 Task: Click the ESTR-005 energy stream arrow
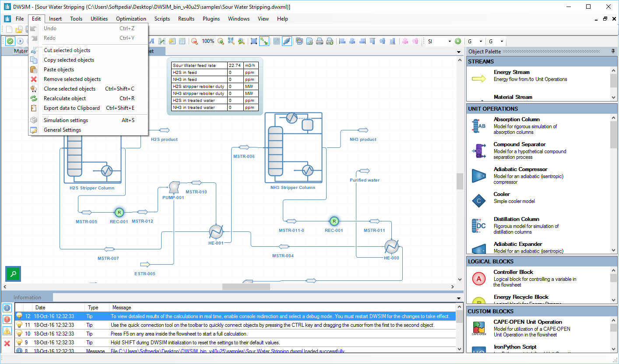coord(145,264)
